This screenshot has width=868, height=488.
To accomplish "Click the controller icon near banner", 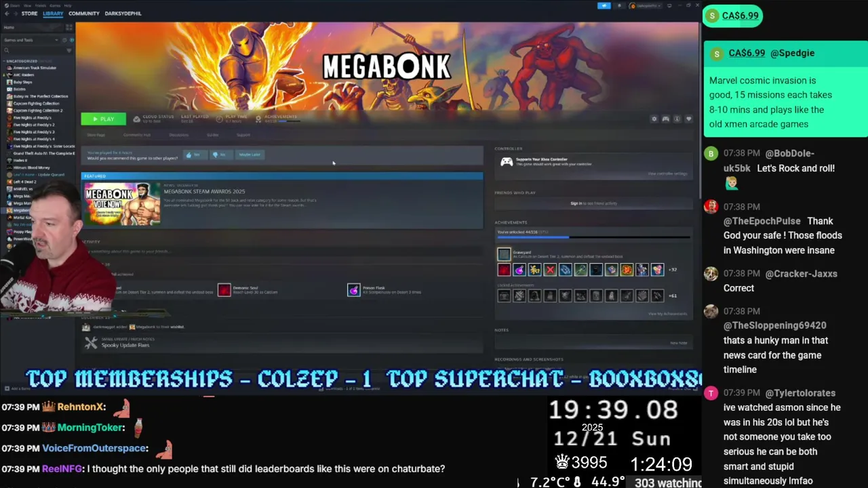I will (666, 119).
